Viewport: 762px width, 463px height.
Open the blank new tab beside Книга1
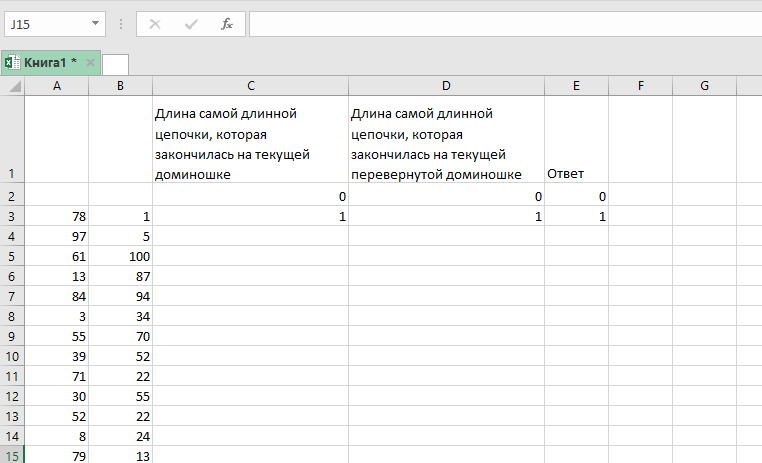pyautogui.click(x=115, y=63)
